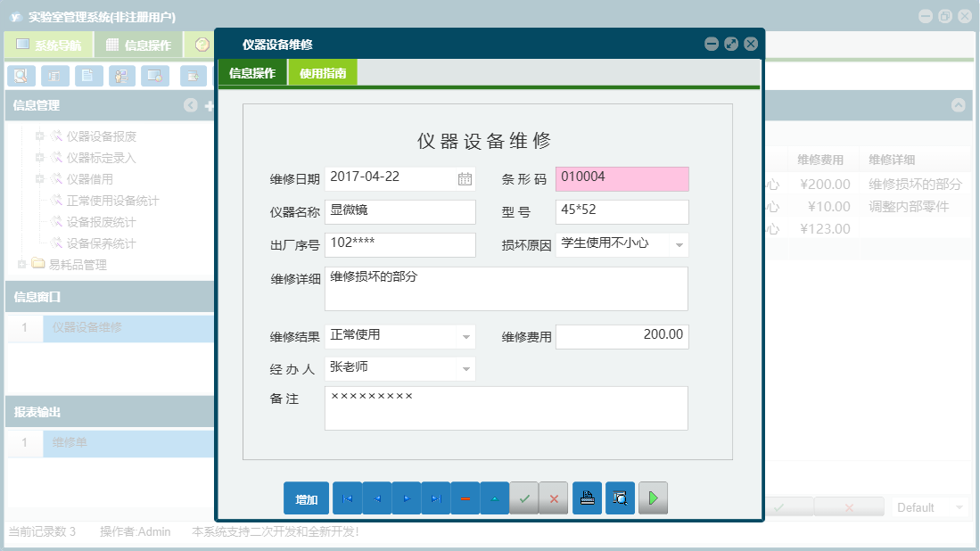This screenshot has width=980, height=551.
Task: Click the previous record navigation icon
Action: pyautogui.click(x=376, y=498)
